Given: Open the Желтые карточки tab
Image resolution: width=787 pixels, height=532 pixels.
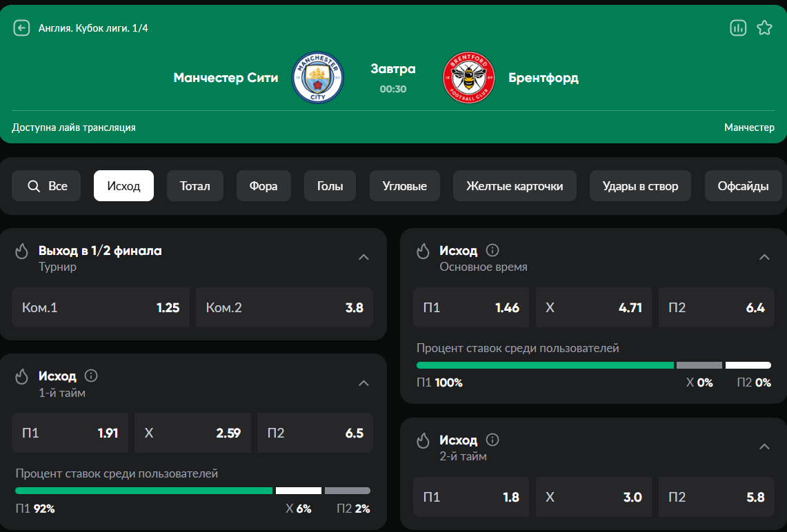Looking at the screenshot, I should pyautogui.click(x=515, y=186).
